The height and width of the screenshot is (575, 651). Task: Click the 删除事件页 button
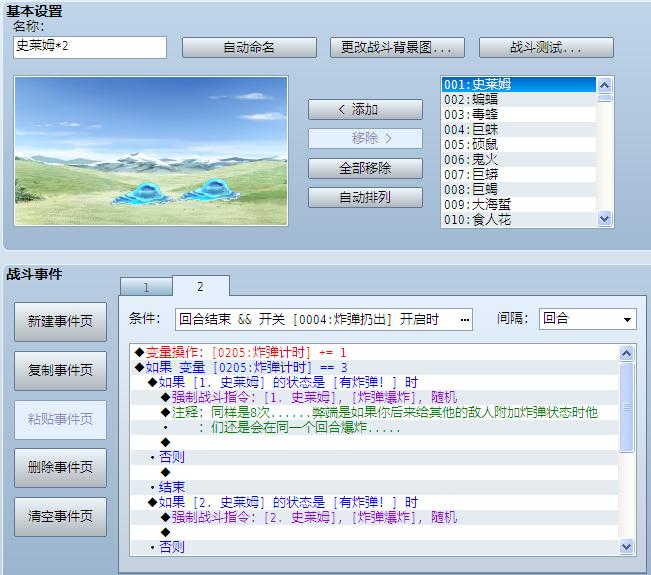(x=60, y=467)
